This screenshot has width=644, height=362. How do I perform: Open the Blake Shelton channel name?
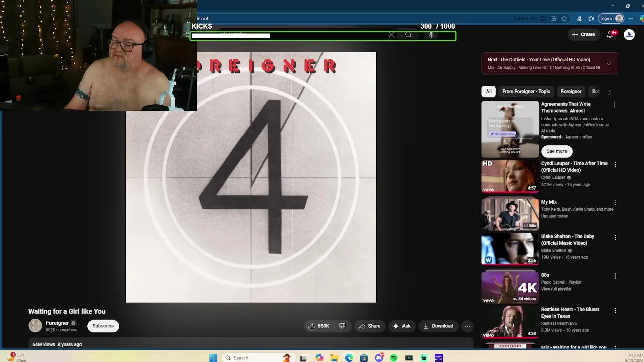click(x=553, y=250)
